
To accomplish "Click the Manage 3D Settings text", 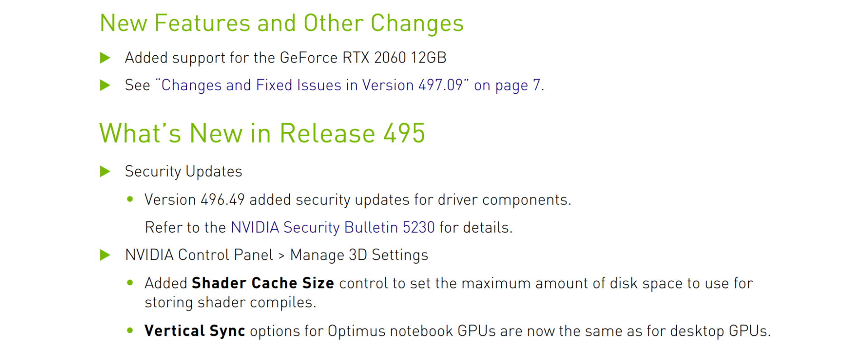I will pos(359,255).
